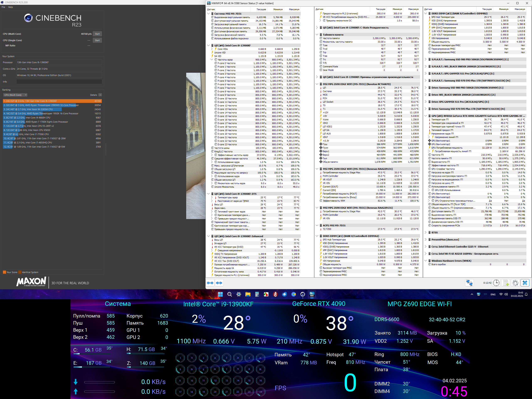532x399 pixels.
Task: Open File Explorer folder in taskbar
Action: tap(248, 294)
